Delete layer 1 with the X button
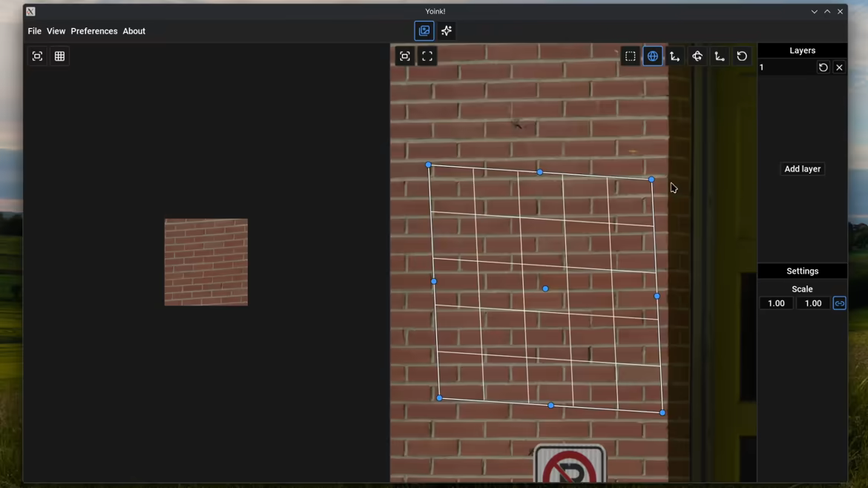This screenshot has height=488, width=868. click(x=839, y=67)
